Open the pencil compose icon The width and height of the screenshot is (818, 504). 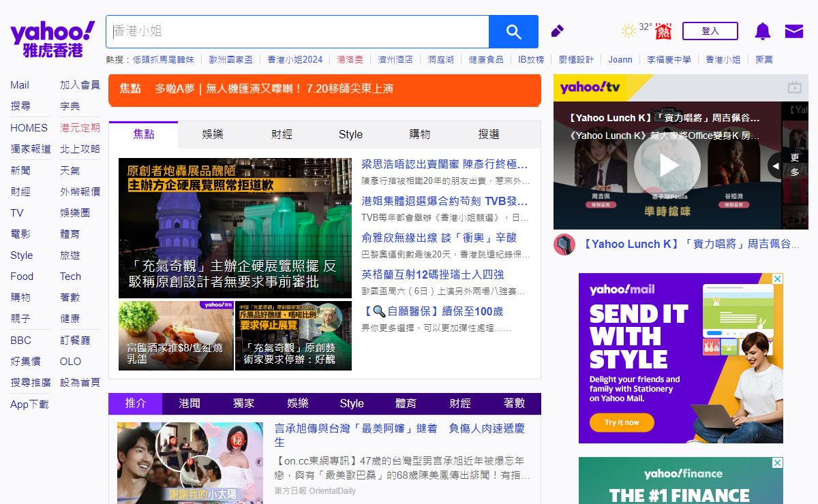click(557, 31)
